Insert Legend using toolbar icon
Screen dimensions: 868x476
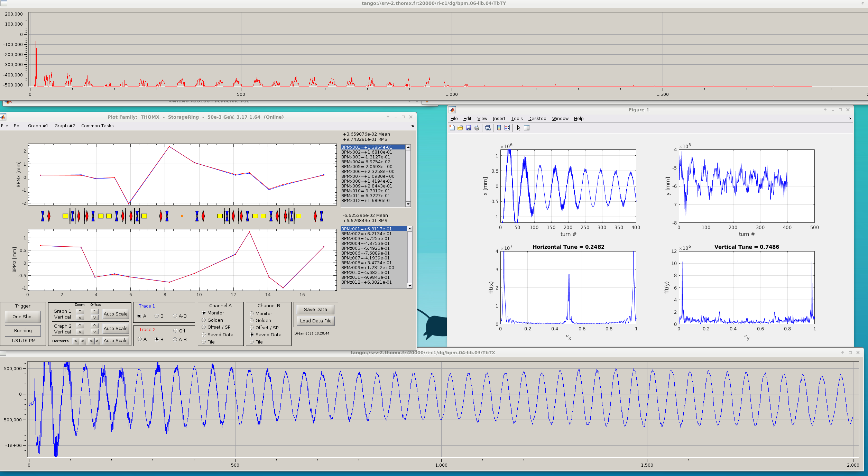[x=507, y=128]
